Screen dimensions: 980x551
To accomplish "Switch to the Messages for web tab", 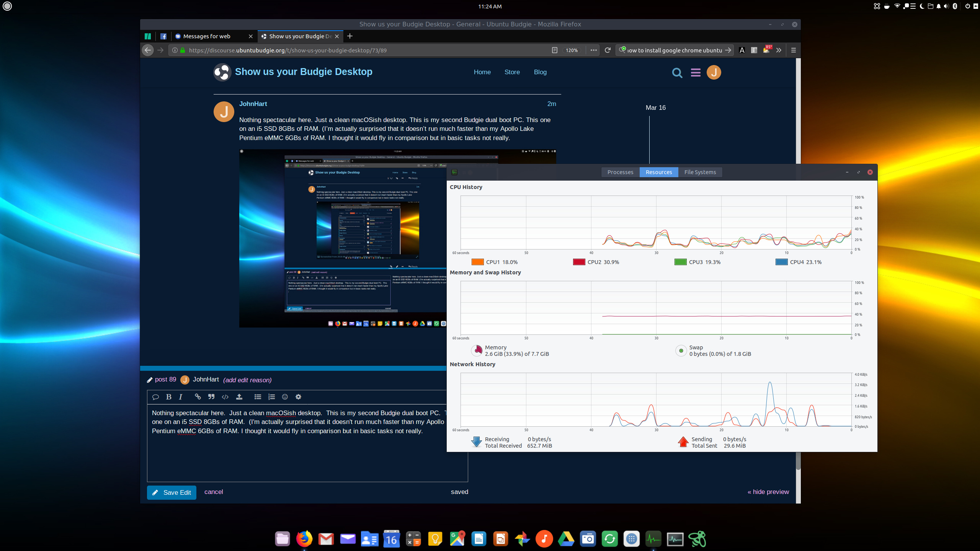I will [207, 36].
